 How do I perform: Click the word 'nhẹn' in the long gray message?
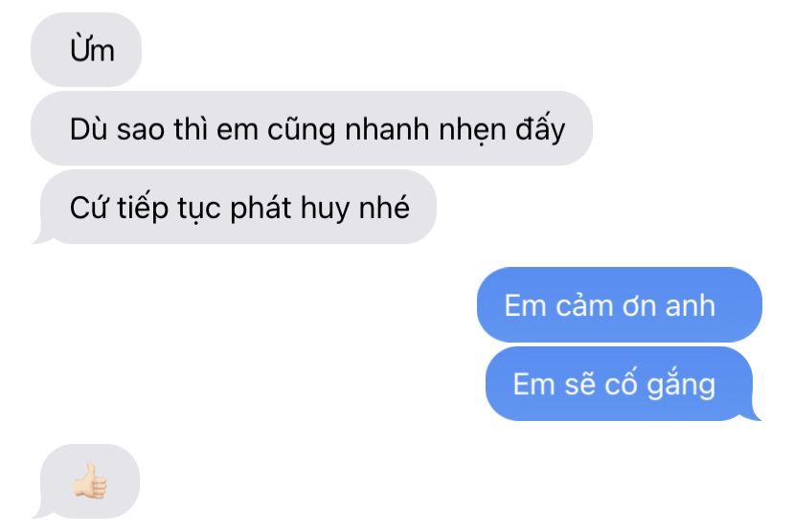472,130
